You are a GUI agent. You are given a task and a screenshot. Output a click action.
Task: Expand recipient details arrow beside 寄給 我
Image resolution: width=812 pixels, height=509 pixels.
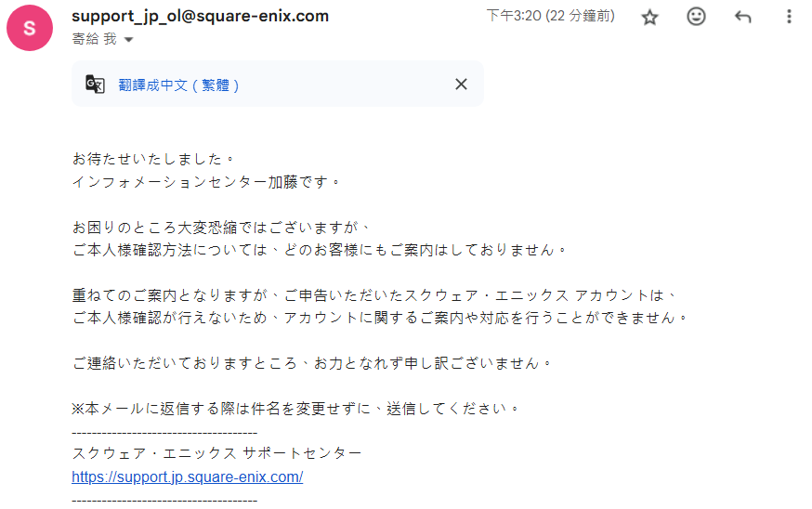click(129, 39)
